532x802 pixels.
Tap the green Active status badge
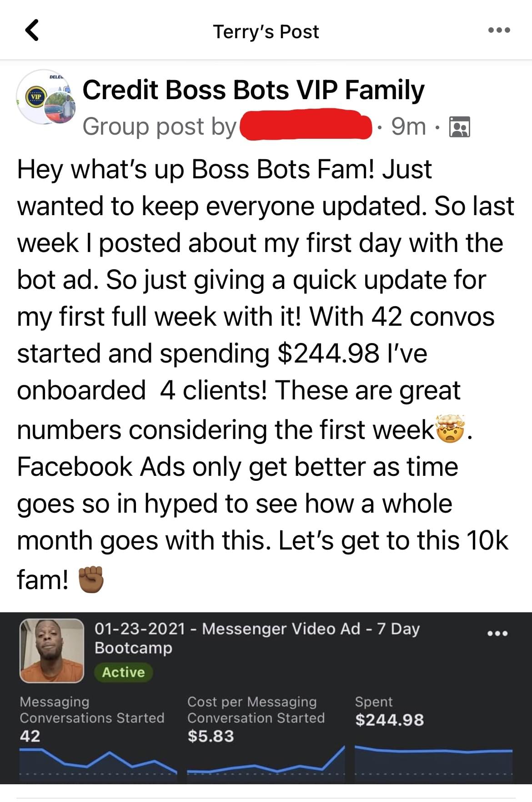[123, 672]
